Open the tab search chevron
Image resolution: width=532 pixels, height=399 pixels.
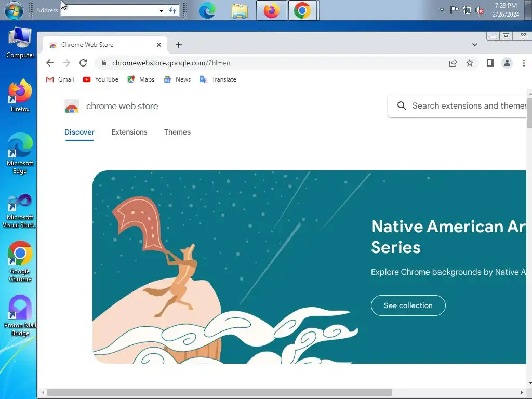pos(475,45)
